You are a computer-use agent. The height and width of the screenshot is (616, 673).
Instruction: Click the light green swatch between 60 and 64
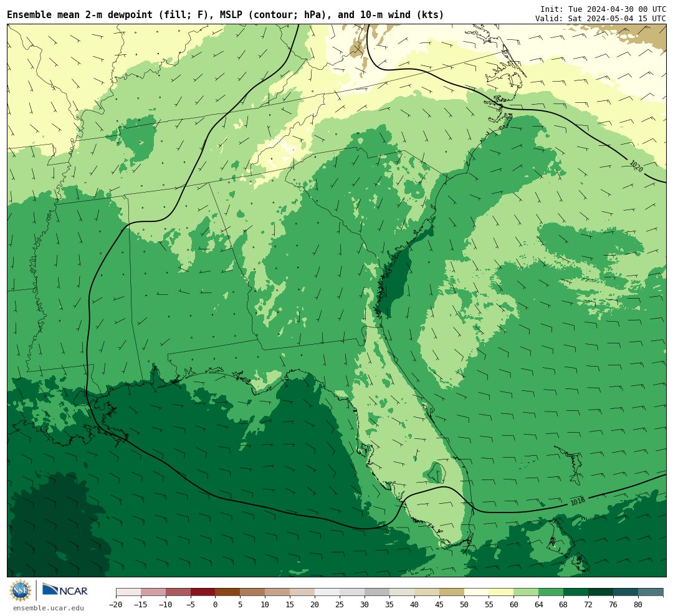(x=527, y=592)
